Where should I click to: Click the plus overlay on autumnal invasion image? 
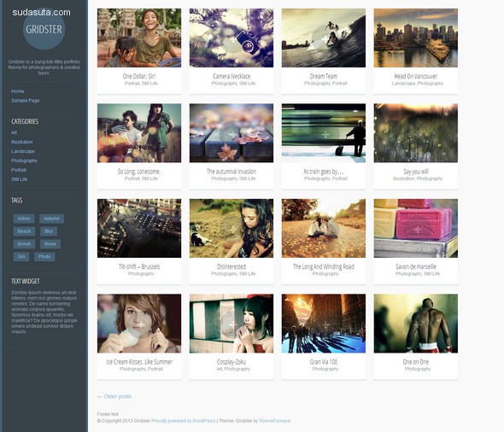point(232,134)
